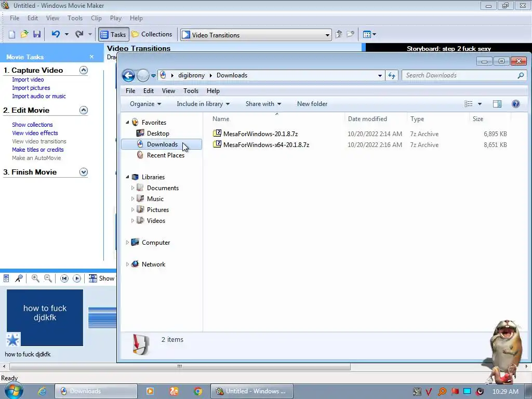Click Redo arrow in Movie Maker toolbar
Image resolution: width=532 pixels, height=399 pixels.
79,34
